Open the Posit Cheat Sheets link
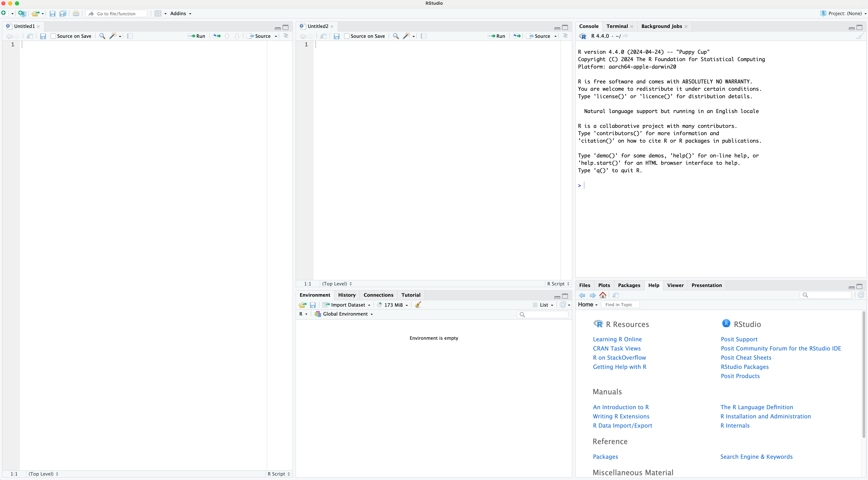868x480 pixels. click(746, 358)
